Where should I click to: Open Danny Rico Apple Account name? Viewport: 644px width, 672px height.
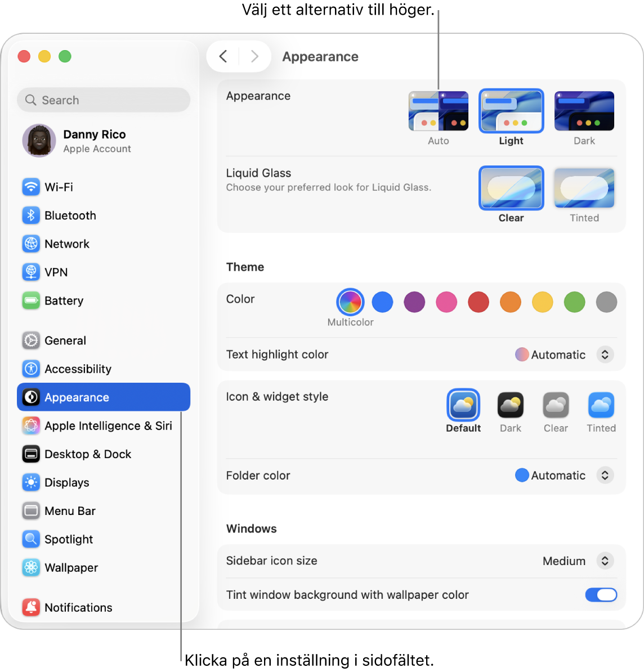pyautogui.click(x=95, y=134)
